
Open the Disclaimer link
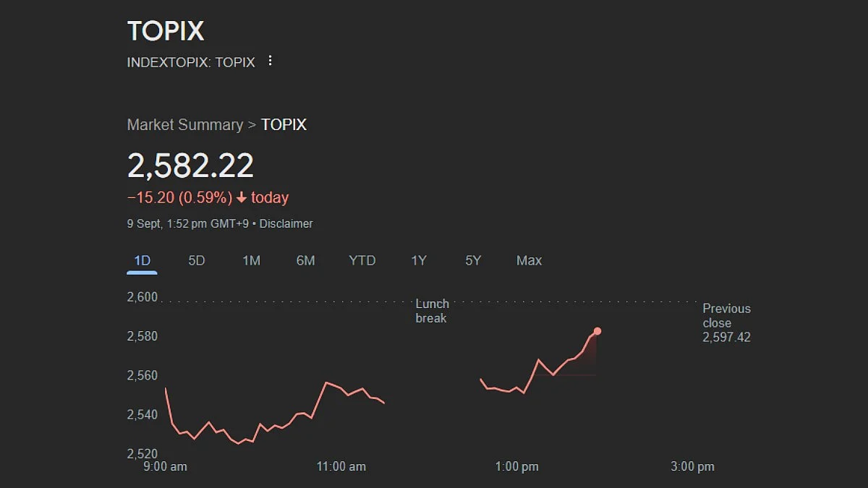click(x=286, y=224)
